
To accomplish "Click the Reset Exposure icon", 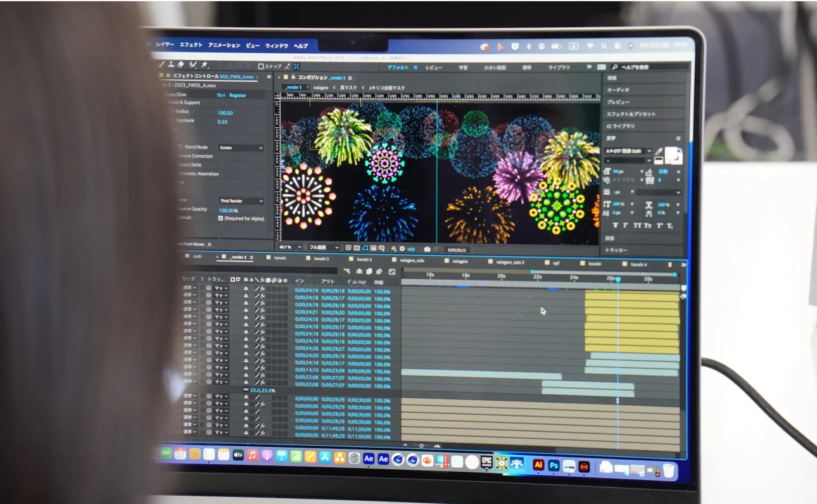I will click(x=402, y=249).
